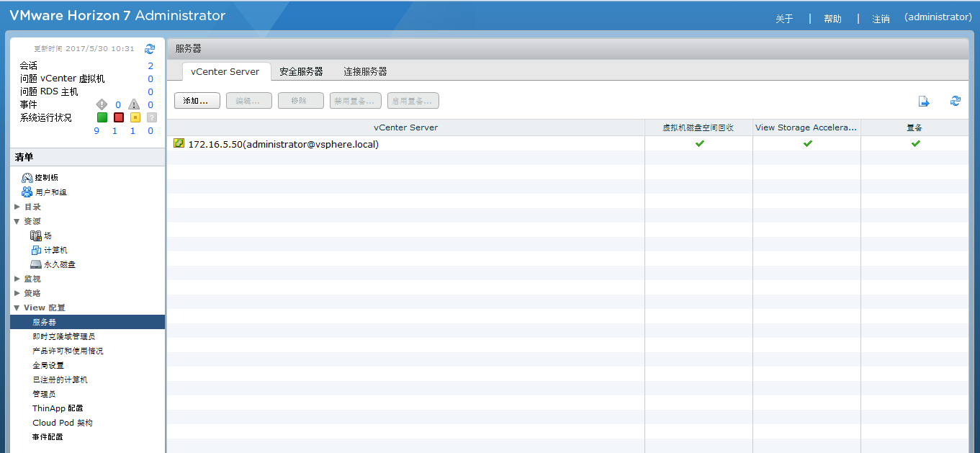Collapse the View 配置 tree node
The image size is (980, 453).
click(x=17, y=308)
